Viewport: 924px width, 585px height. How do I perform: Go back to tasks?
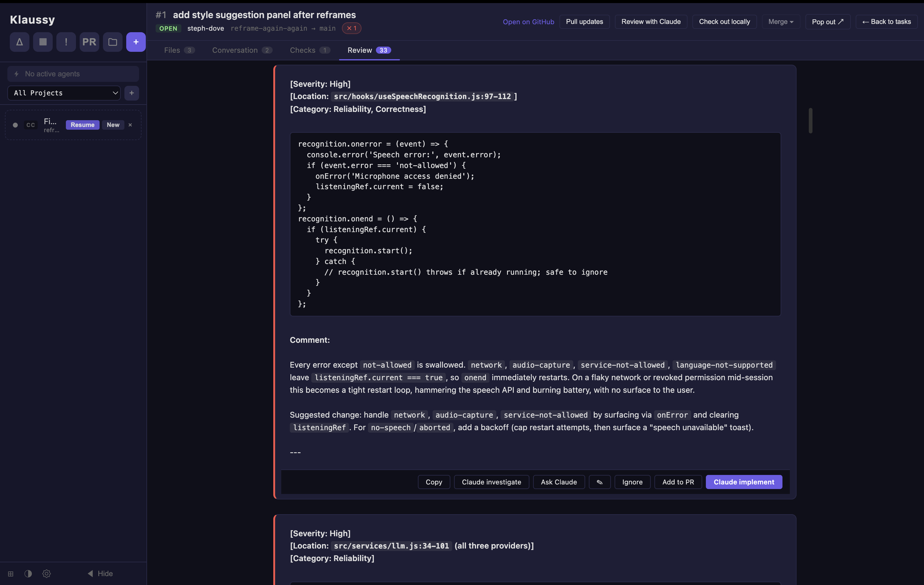point(886,21)
